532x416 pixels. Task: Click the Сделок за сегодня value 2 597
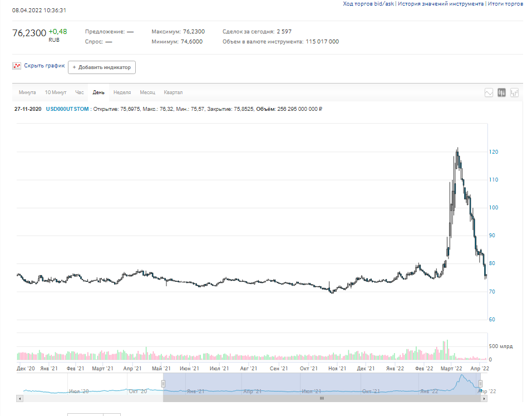[284, 32]
